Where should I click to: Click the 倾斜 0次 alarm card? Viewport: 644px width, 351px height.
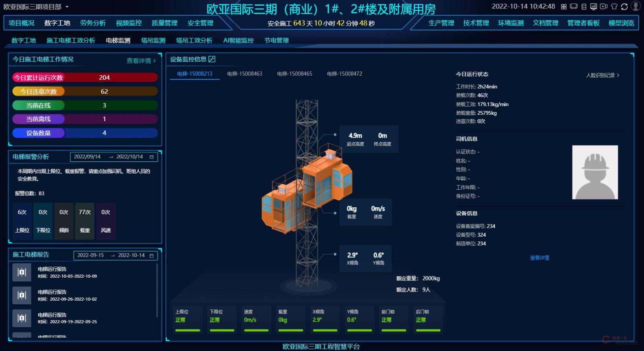coord(64,221)
